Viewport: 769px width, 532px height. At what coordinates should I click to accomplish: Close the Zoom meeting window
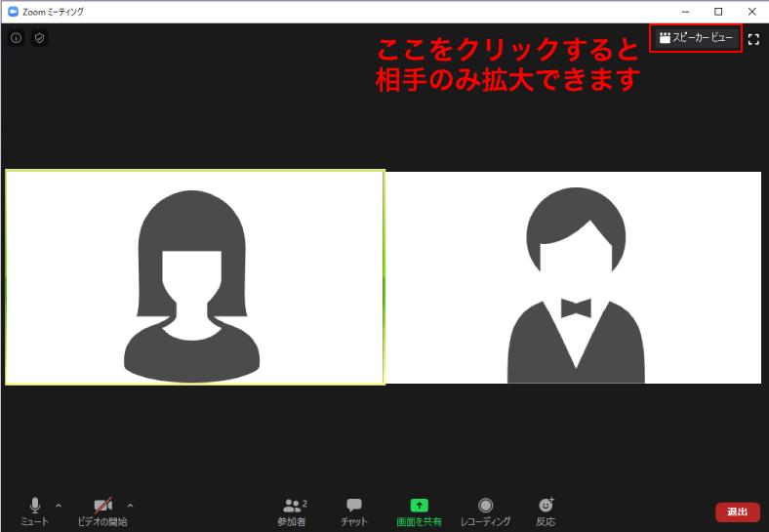click(x=751, y=12)
